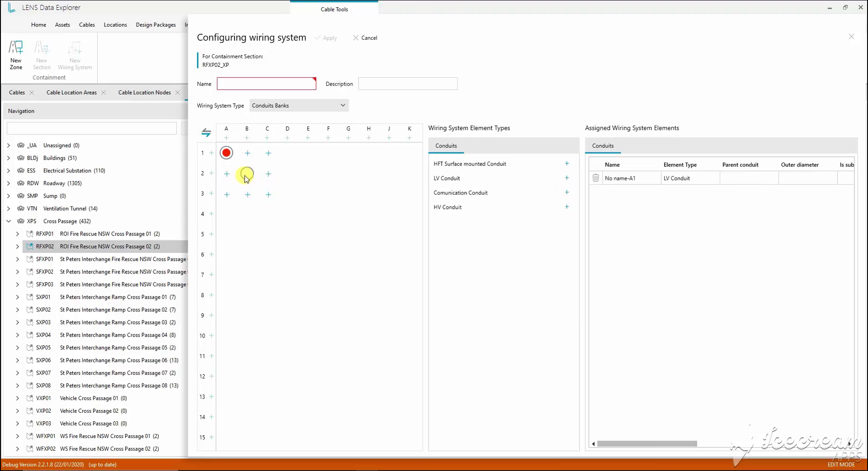Select RFXP02 ROI Fire Rescue Cross Passage 02
This screenshot has width=868, height=471.
coord(105,247)
